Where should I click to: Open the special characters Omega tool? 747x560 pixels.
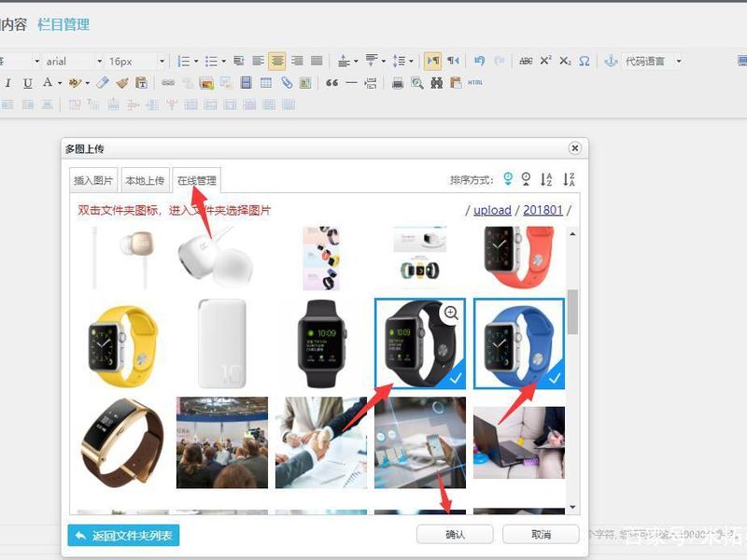pos(585,61)
